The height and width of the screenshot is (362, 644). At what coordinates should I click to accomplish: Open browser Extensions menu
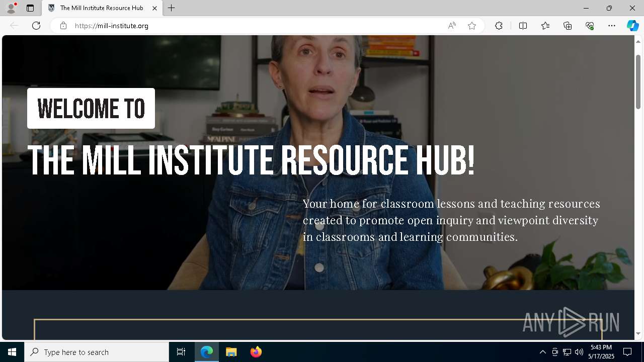[499, 26]
